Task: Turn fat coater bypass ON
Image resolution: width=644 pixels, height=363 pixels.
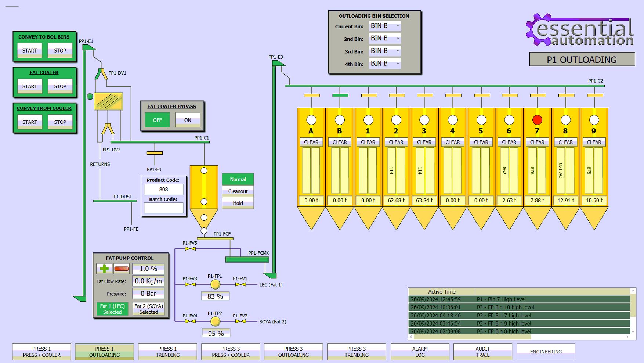Action: click(x=188, y=120)
